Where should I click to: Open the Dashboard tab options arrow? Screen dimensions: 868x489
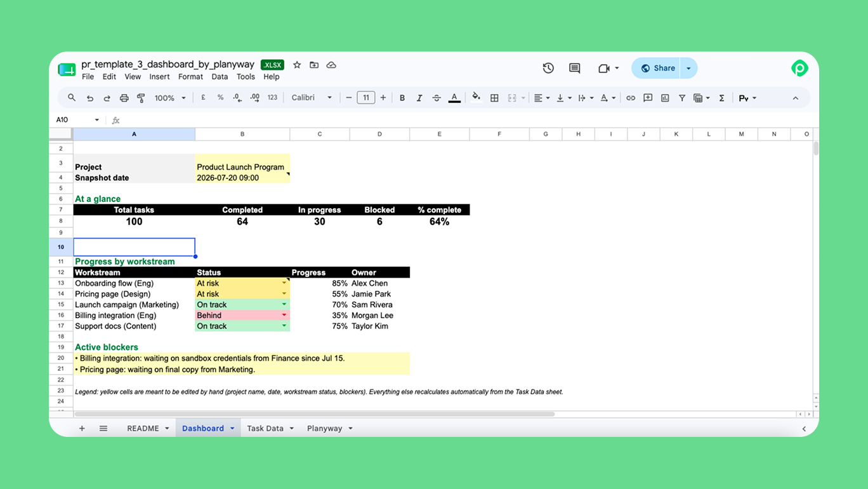[x=232, y=429]
